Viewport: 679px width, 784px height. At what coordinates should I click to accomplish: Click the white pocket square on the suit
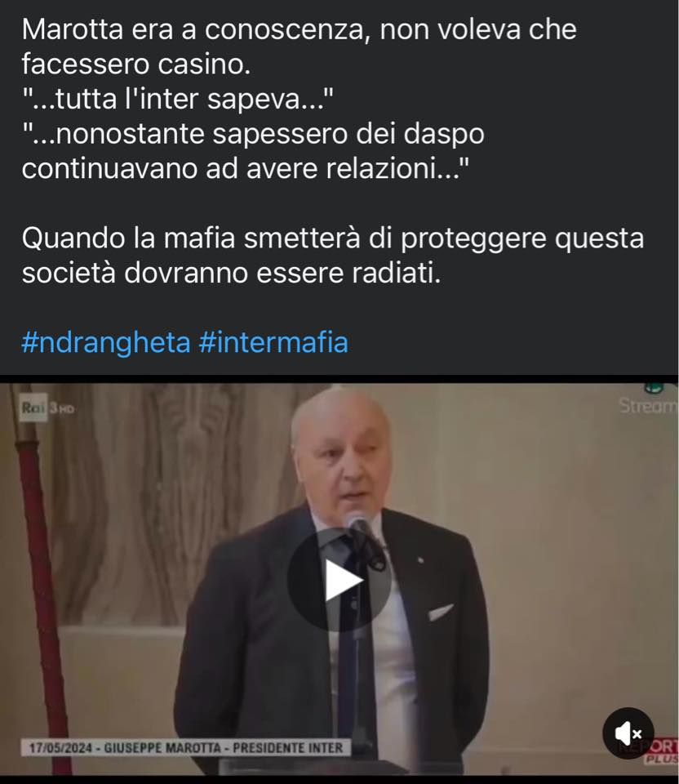[441, 612]
